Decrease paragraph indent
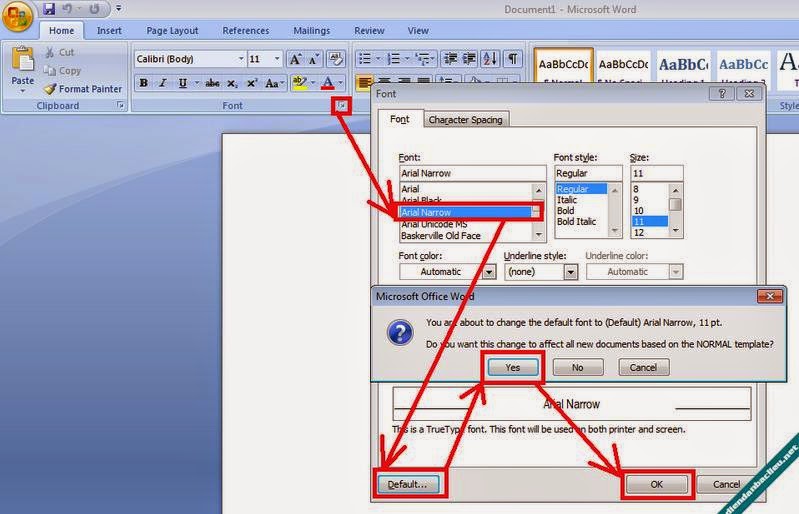The image size is (799, 514). coord(450,59)
